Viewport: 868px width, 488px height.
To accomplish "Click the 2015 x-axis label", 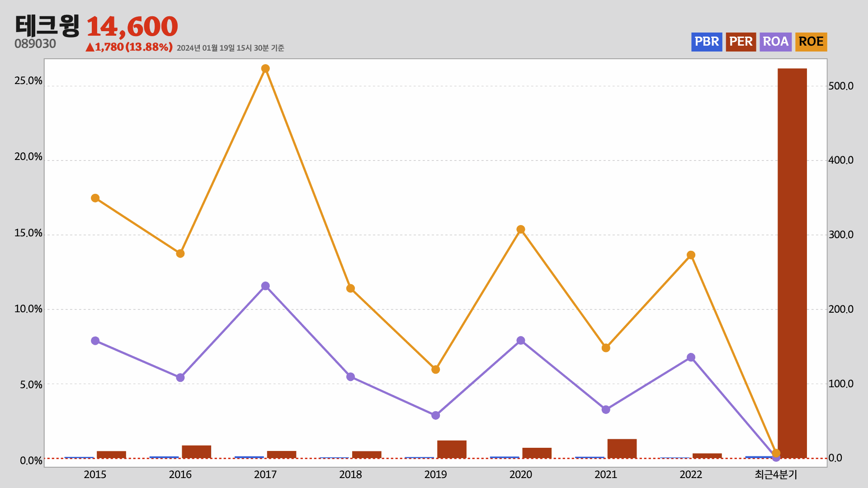I will 95,474.
